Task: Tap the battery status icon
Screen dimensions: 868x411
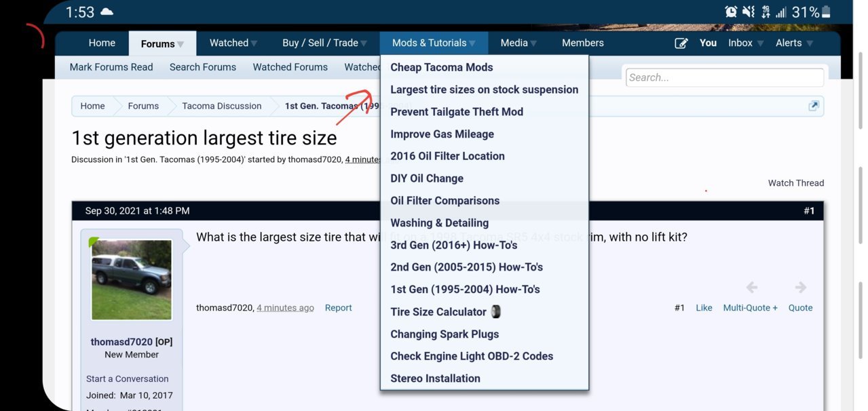Action: [826, 12]
